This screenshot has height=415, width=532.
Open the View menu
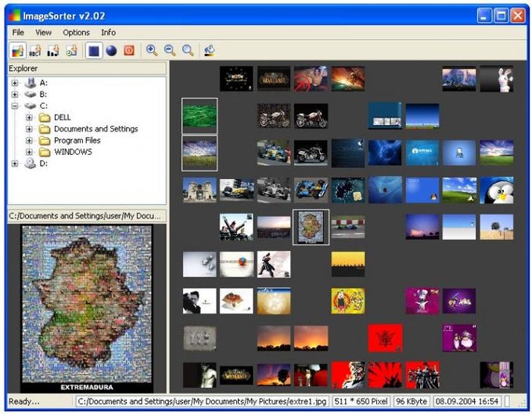[44, 33]
